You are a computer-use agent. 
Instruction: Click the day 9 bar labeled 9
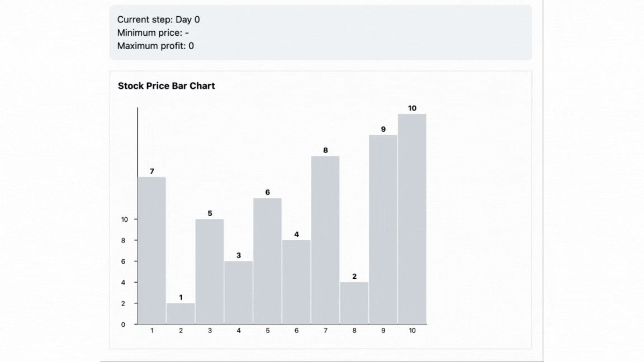(383, 230)
